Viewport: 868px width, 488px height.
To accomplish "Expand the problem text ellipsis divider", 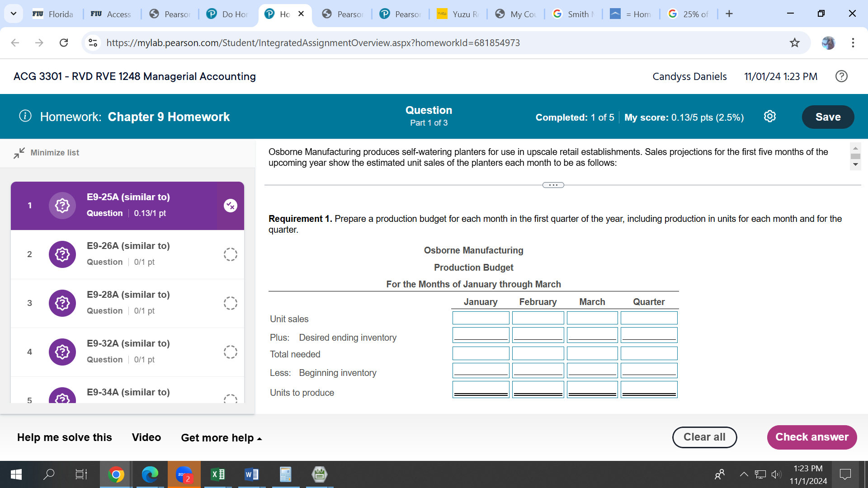I will 553,185.
